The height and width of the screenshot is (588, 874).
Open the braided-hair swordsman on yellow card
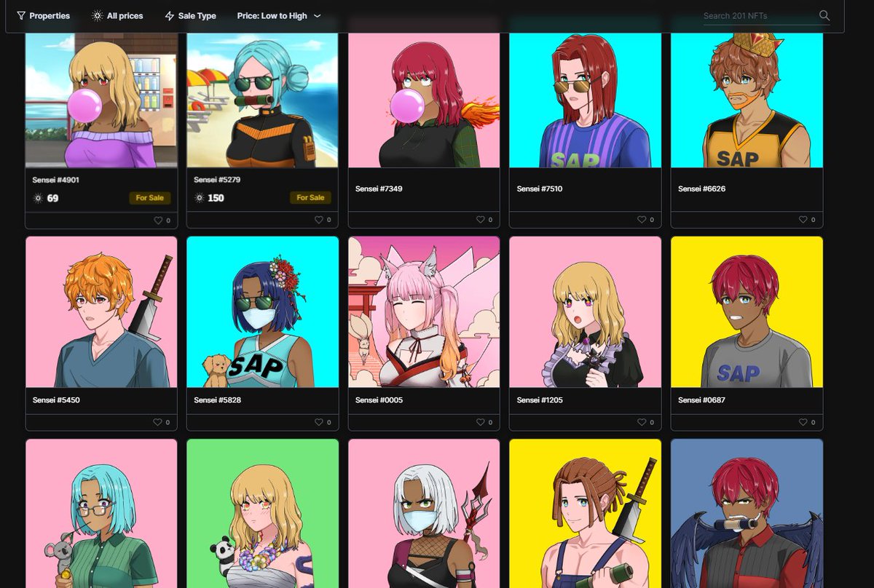point(586,513)
